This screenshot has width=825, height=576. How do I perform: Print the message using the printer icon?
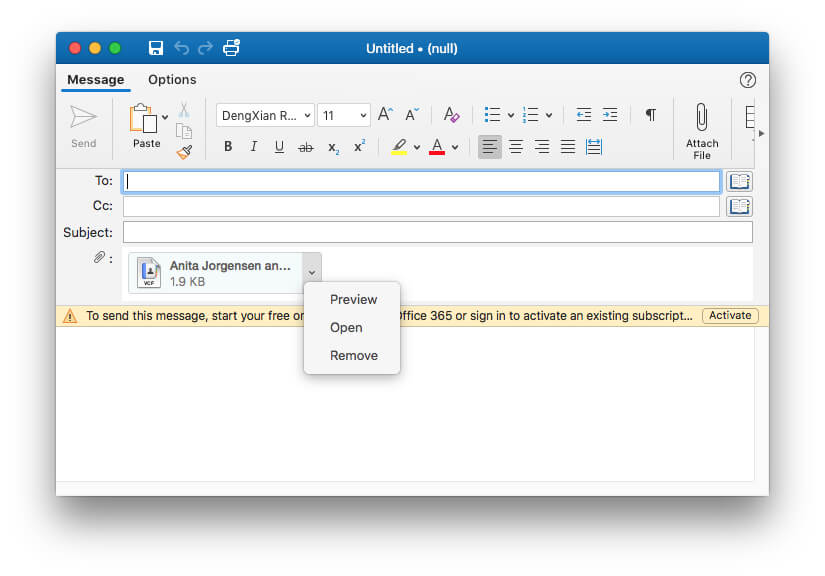[x=231, y=47]
